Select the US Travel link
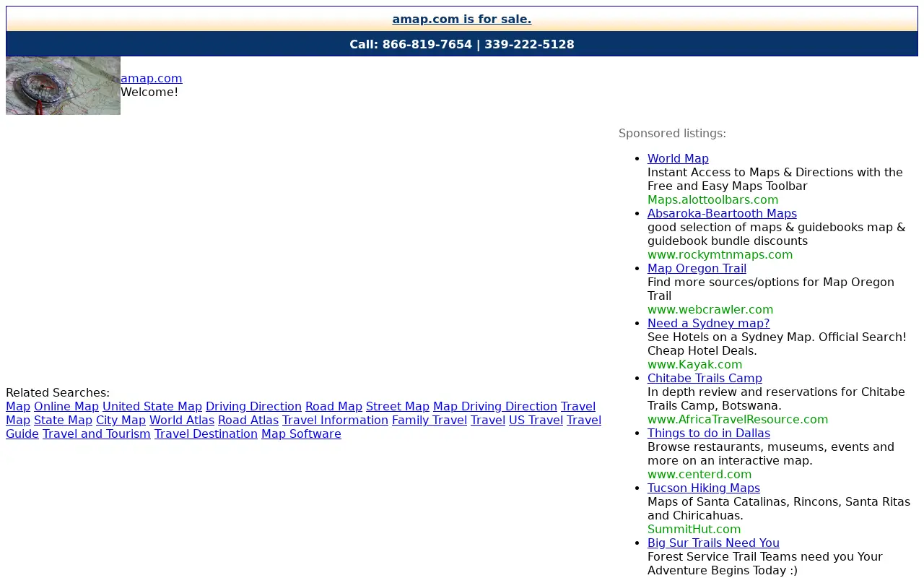 pos(536,420)
